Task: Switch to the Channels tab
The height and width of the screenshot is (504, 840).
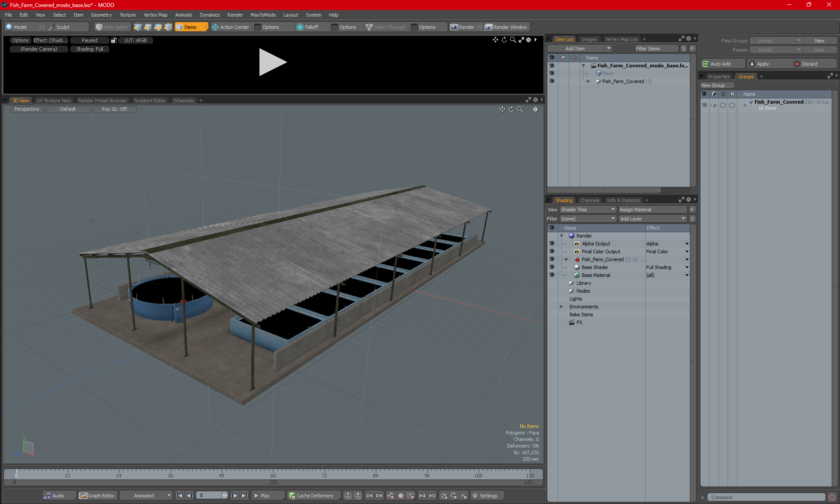Action: tap(589, 200)
